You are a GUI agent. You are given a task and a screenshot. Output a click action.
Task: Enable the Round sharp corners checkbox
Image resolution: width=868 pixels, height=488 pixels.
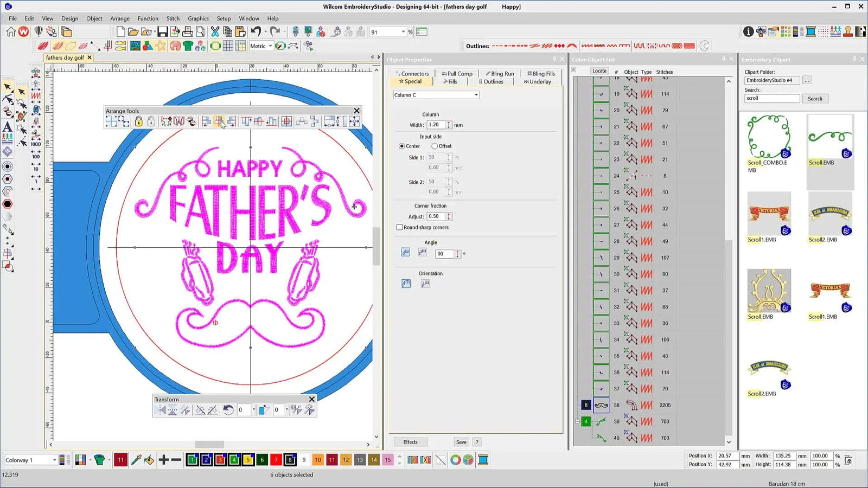click(400, 227)
